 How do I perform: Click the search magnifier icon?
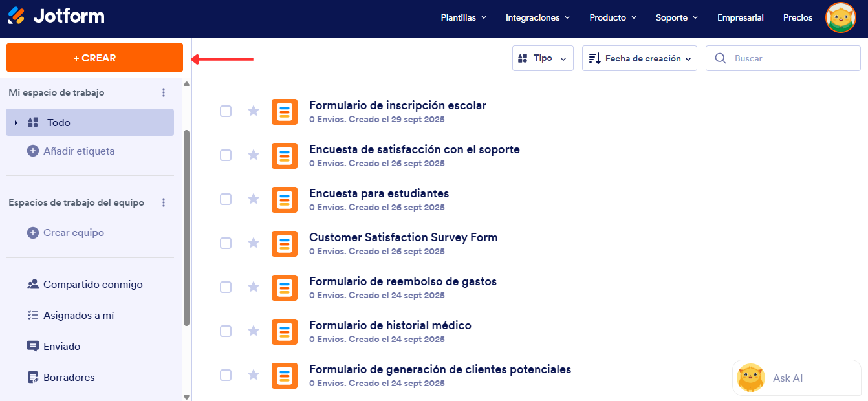720,58
